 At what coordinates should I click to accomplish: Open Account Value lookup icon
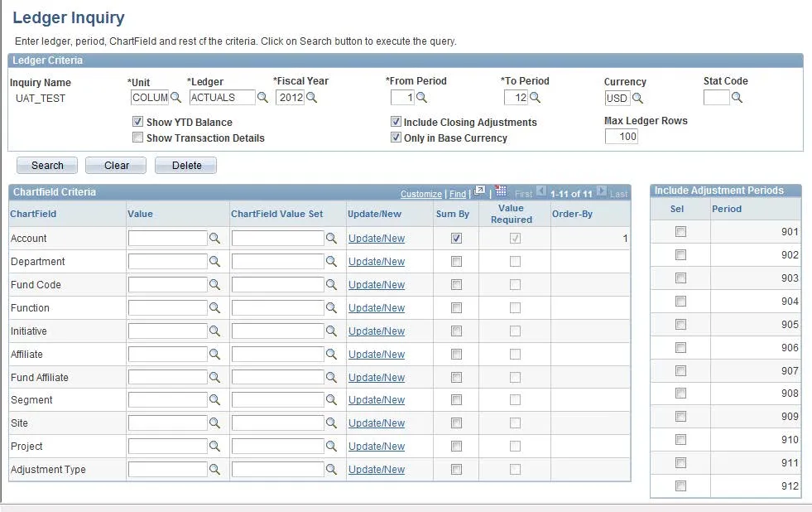coord(214,239)
